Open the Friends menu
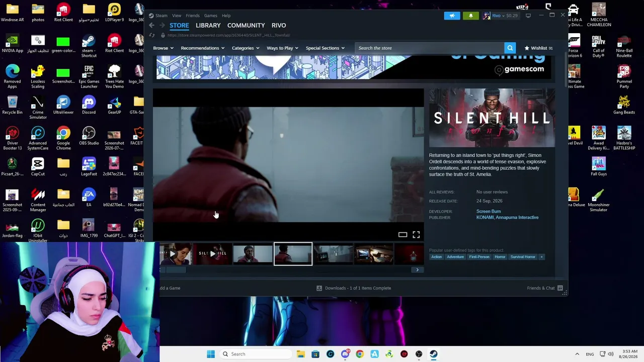Viewport: 644px width, 362px height. tap(193, 16)
